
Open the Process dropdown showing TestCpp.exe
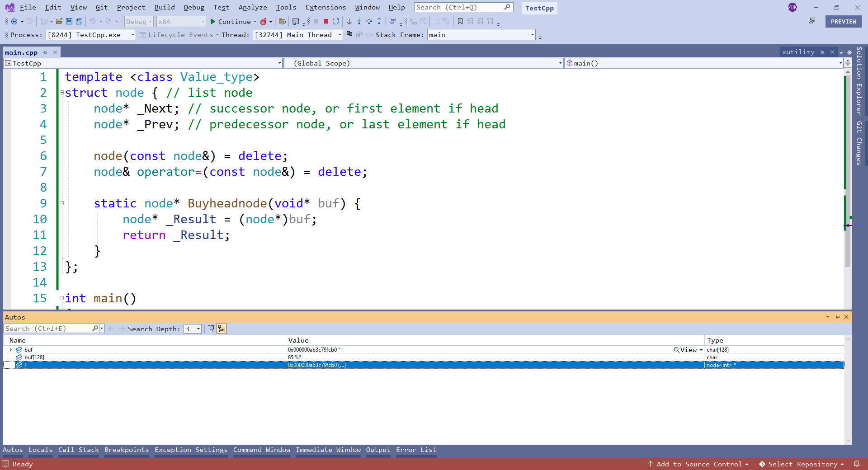click(91, 35)
